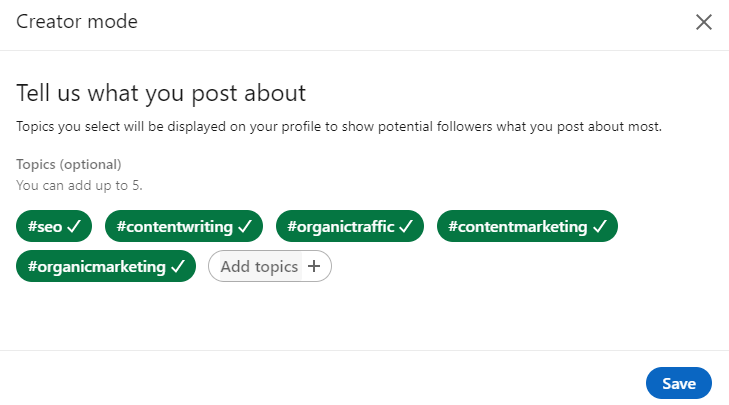Deselect the #seo topic

coord(45,227)
